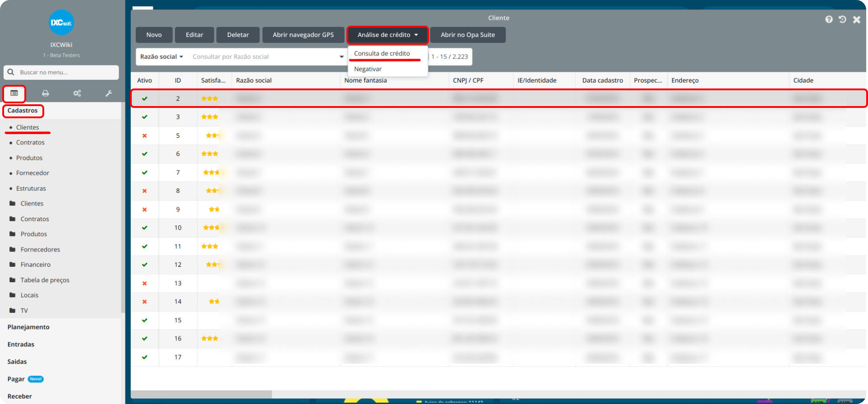Open the Razão social filter dropdown
Image resolution: width=868 pixels, height=404 pixels.
pos(162,57)
